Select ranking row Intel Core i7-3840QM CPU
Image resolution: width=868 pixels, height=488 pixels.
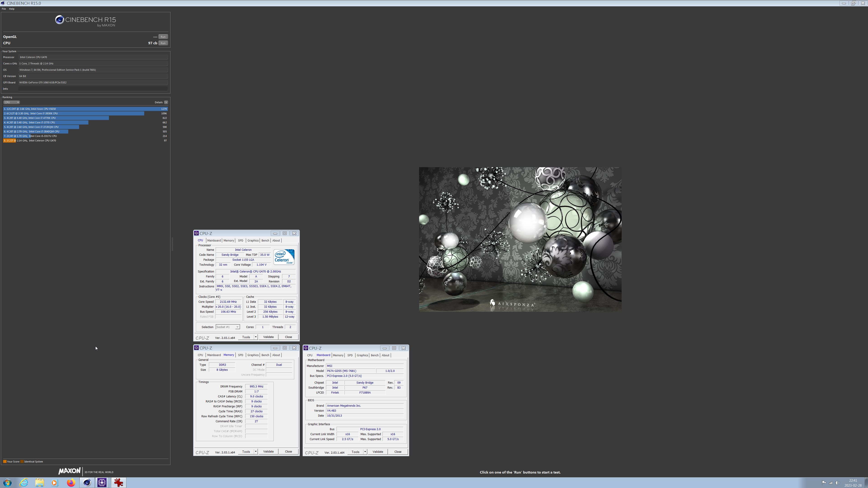86,132
